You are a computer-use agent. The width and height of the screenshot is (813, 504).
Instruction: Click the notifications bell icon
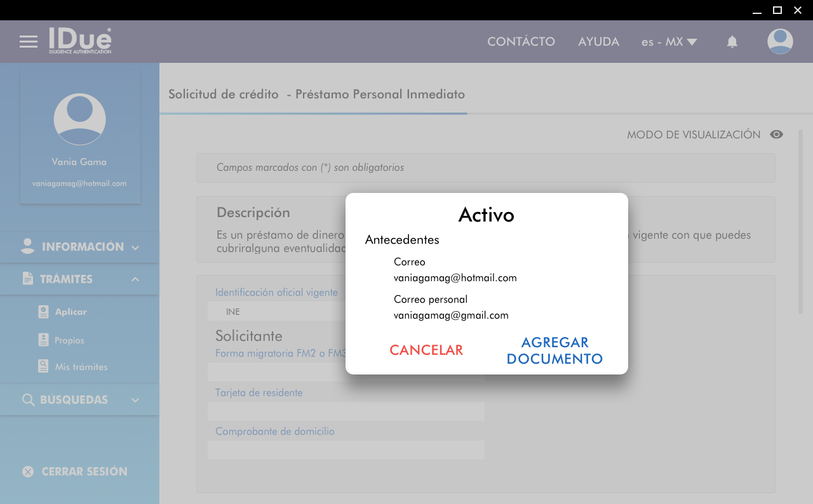pos(732,42)
